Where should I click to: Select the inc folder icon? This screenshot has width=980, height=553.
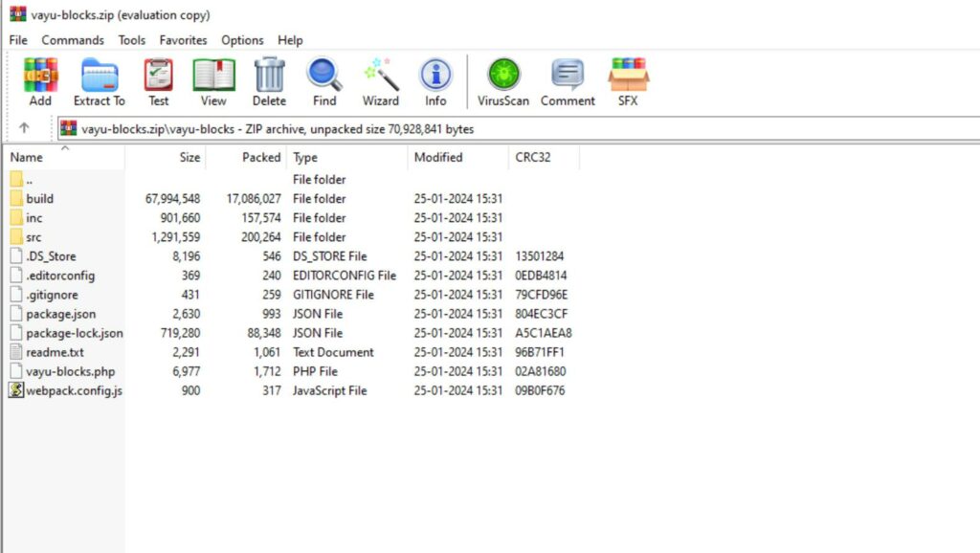click(16, 218)
